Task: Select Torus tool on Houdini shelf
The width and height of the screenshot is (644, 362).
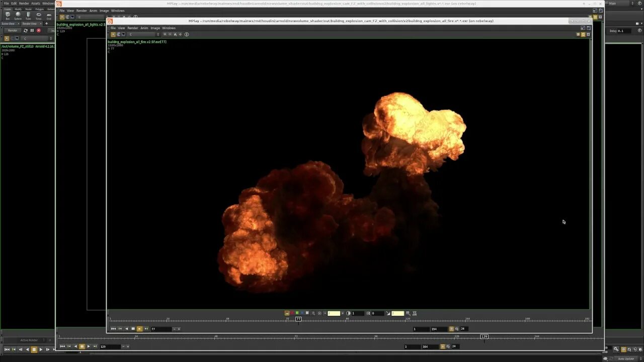Action: [x=39, y=15]
